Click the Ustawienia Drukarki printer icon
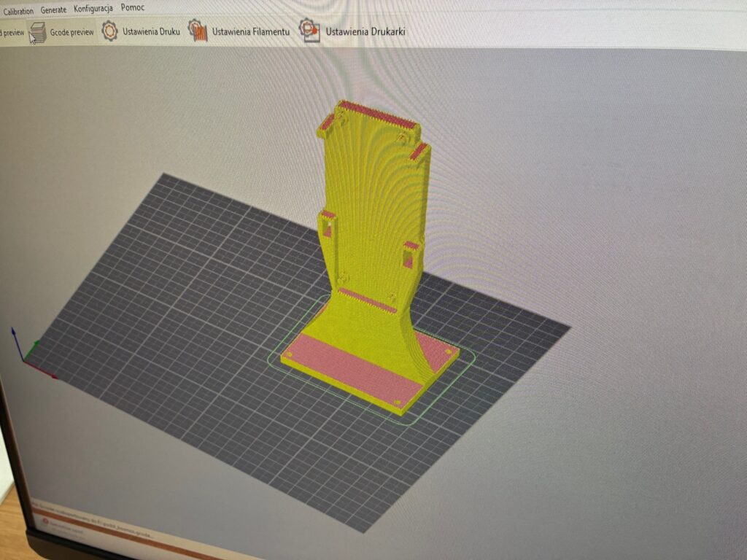Viewport: 747px width, 560px height. coord(309,31)
